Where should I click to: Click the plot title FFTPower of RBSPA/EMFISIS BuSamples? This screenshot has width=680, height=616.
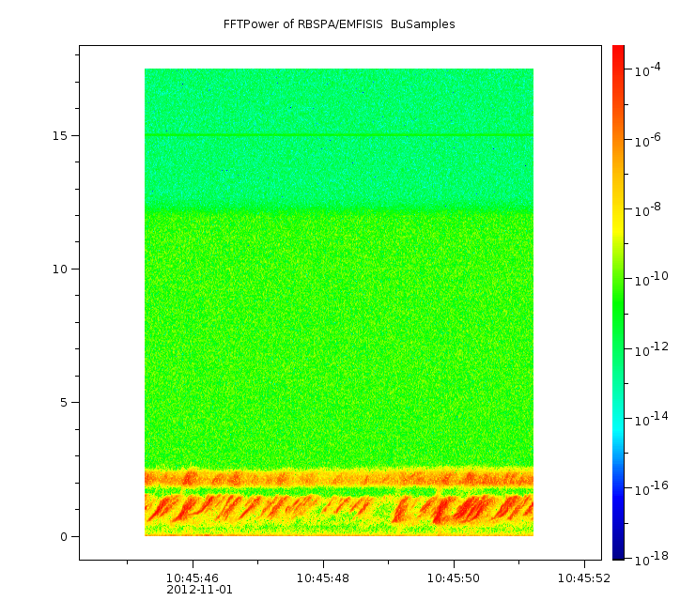coord(339,24)
